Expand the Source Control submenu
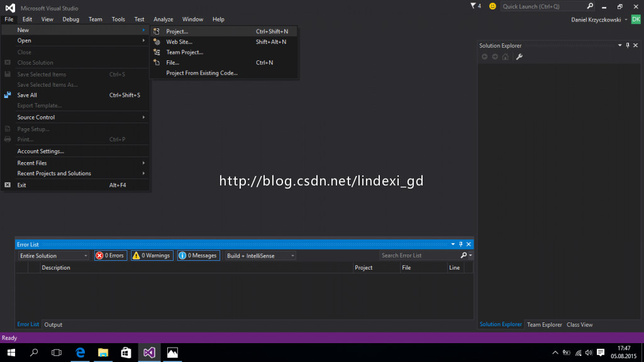The width and height of the screenshot is (644, 362). tap(75, 118)
